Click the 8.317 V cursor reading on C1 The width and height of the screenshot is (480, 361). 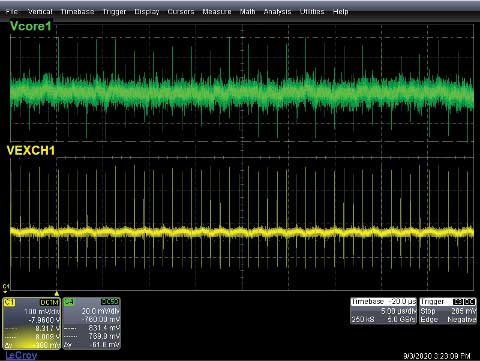pyautogui.click(x=48, y=328)
